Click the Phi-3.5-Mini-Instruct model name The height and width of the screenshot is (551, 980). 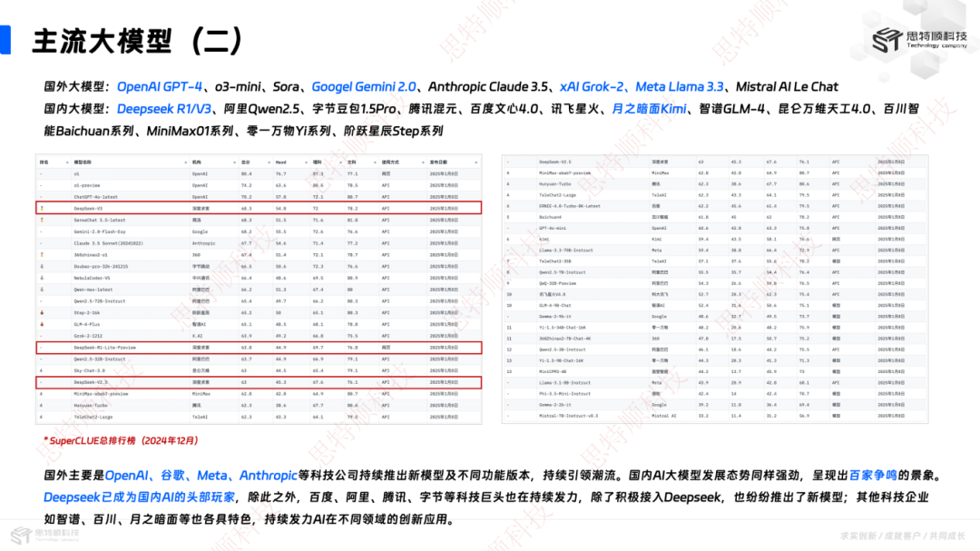pos(564,393)
